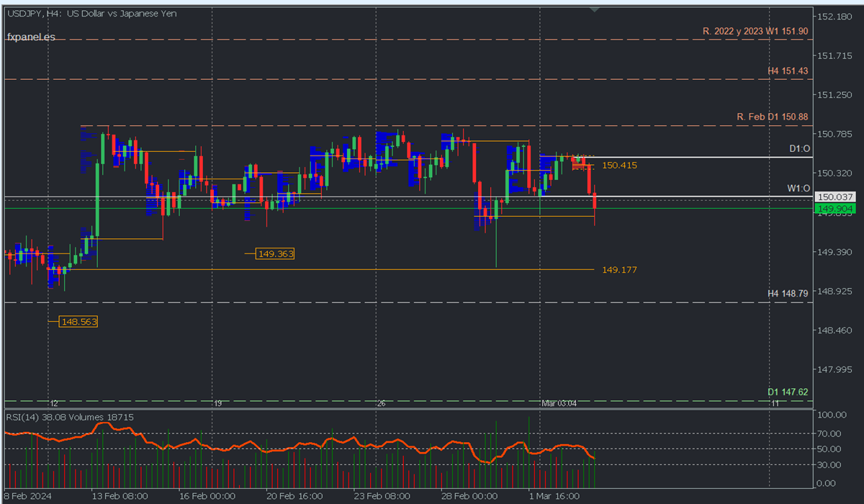
Task: Select the boxed 149.363 price label
Action: click(275, 254)
